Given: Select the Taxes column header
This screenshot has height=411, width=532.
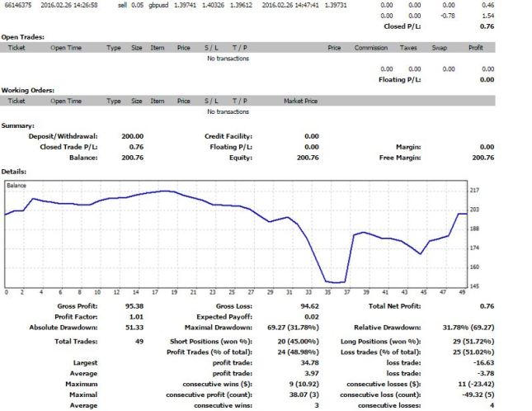Looking at the screenshot, I should pos(407,48).
